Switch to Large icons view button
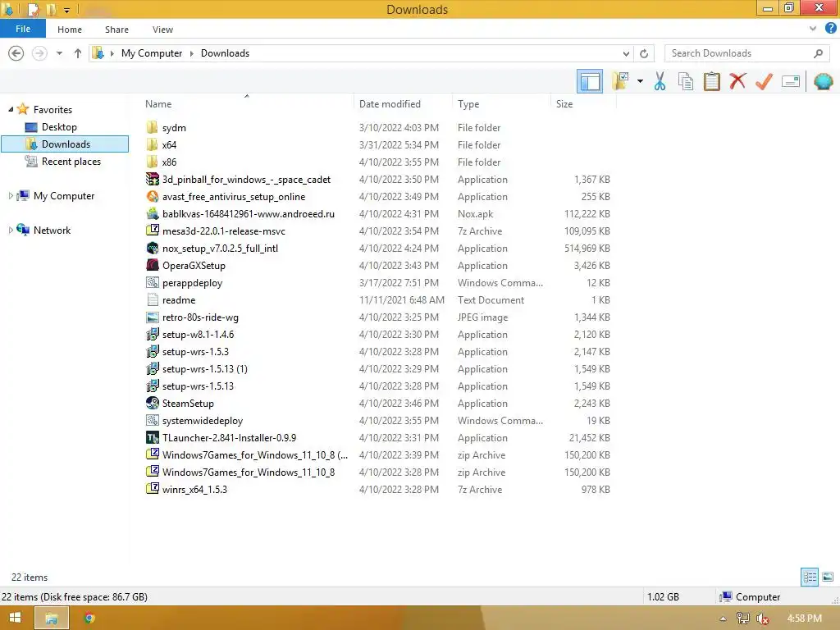The width and height of the screenshot is (840, 630). click(828, 577)
